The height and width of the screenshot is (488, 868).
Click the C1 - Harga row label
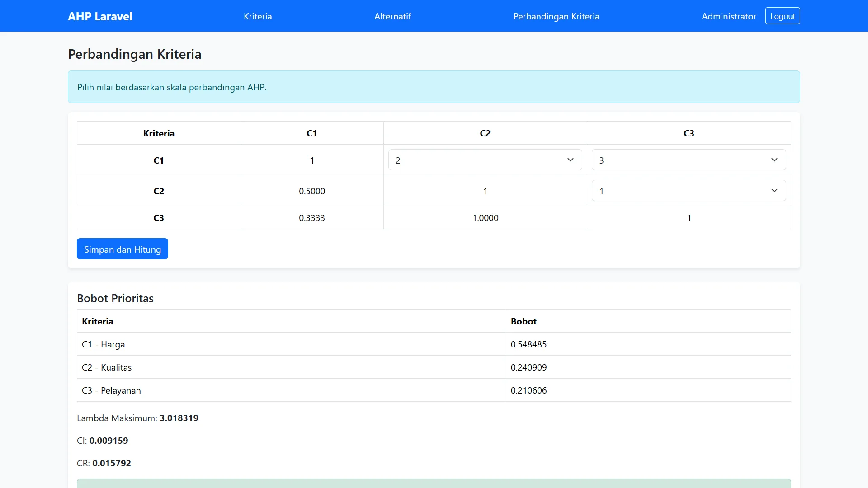[104, 344]
